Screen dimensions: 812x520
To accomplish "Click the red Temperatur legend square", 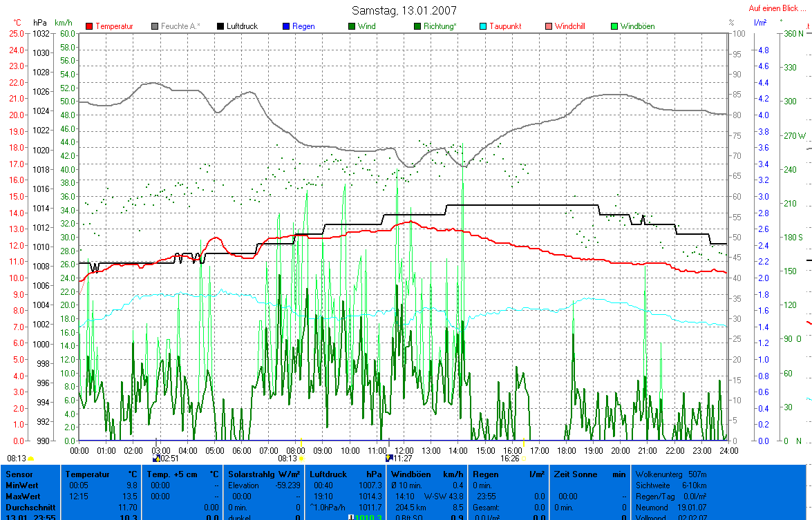I will coord(89,26).
